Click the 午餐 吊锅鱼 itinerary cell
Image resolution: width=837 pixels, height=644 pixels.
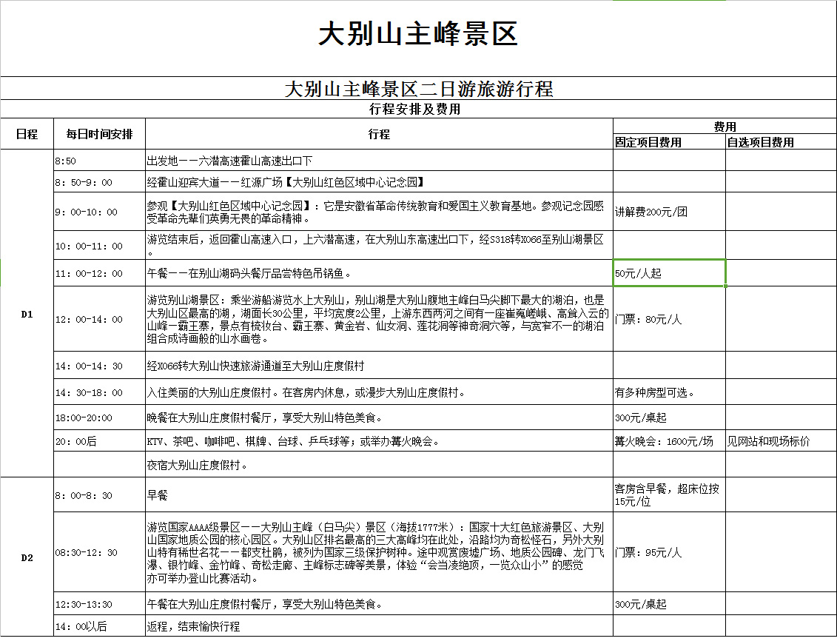click(x=379, y=273)
